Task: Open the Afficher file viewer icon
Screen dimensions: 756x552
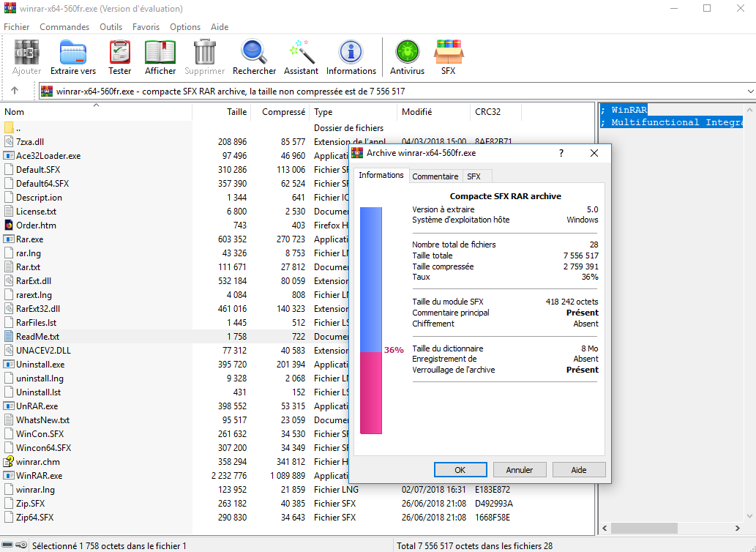Action: [x=160, y=57]
